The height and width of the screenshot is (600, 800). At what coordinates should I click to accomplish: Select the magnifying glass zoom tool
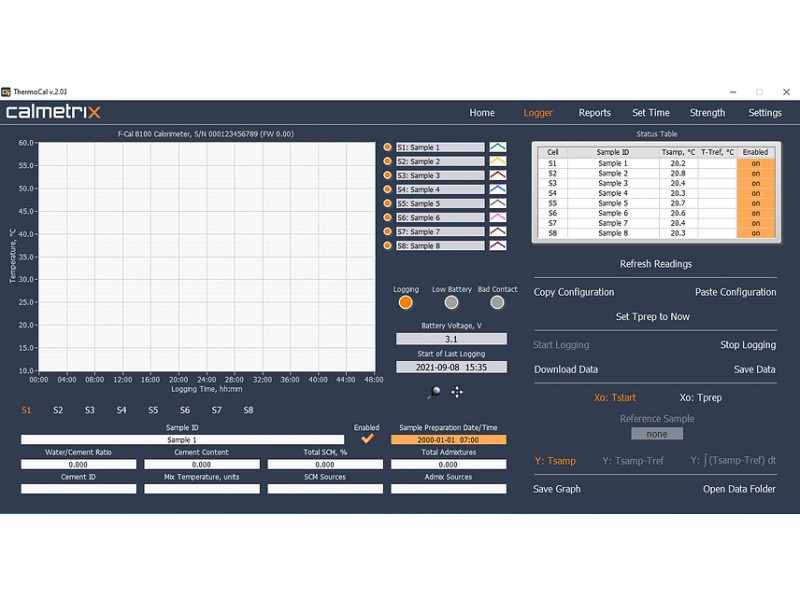[x=435, y=391]
